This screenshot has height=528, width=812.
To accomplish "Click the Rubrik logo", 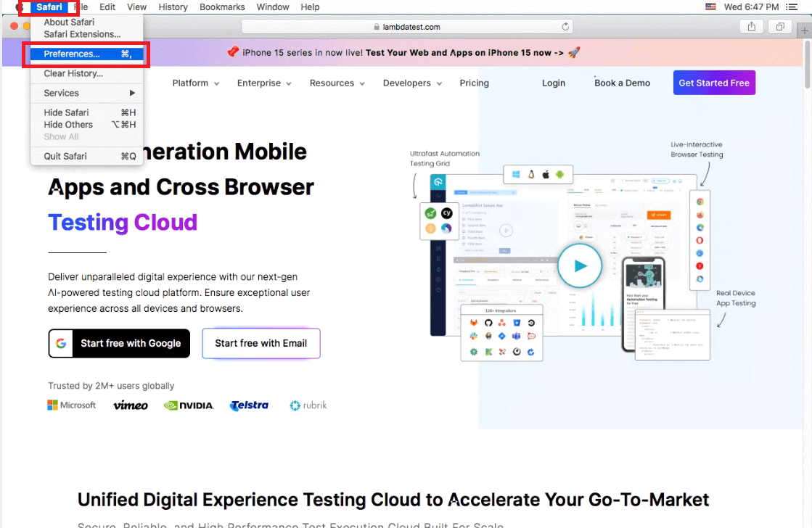I will coord(308,405).
